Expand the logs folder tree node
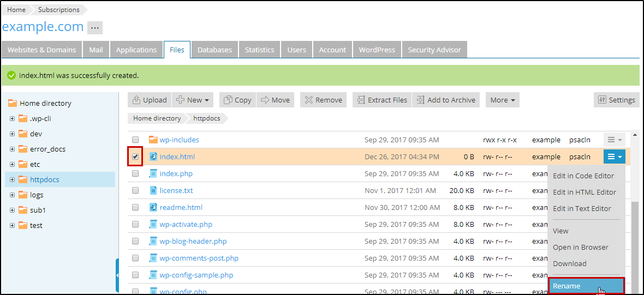Screen dimensions: 644x295 (12, 195)
